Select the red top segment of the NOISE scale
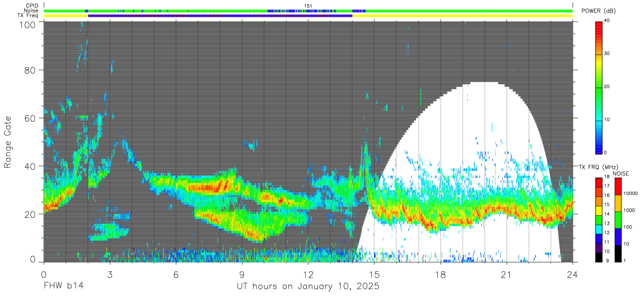The width and height of the screenshot is (644, 297). 618,186
